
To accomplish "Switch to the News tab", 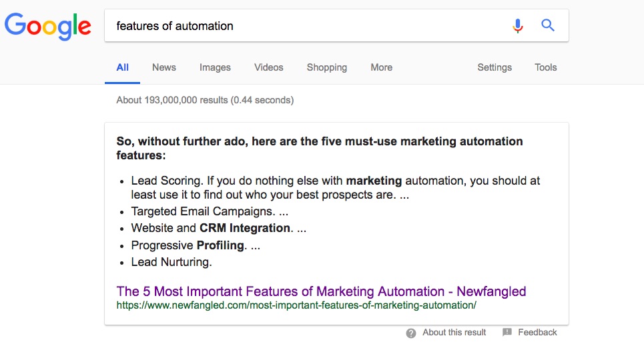I will tap(164, 67).
